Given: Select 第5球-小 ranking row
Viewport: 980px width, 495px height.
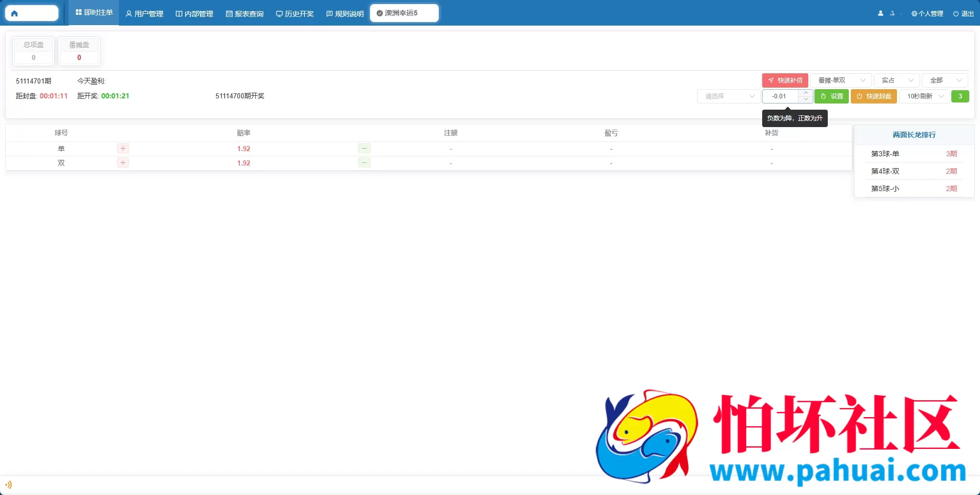Looking at the screenshot, I should click(x=914, y=189).
